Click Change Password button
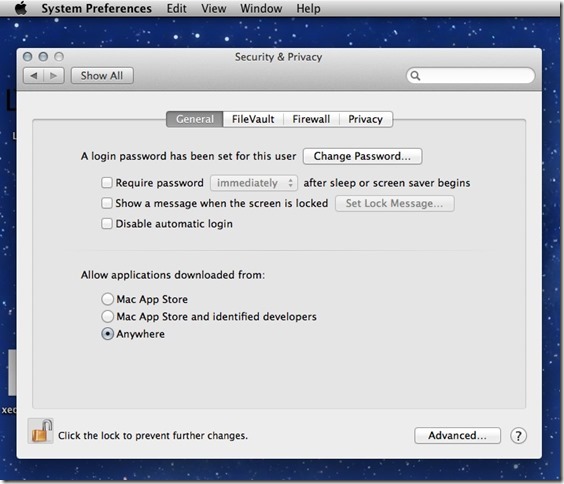564x484 pixels. tap(362, 156)
